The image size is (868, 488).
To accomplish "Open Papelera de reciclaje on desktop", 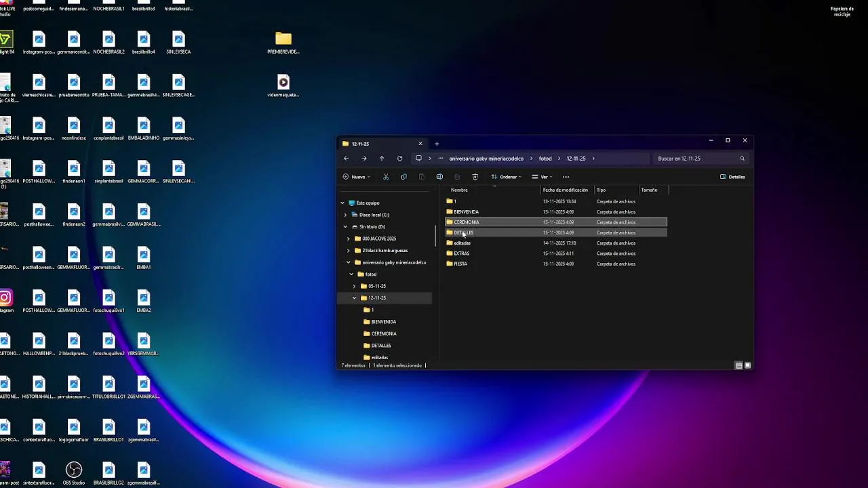I will click(842, 12).
